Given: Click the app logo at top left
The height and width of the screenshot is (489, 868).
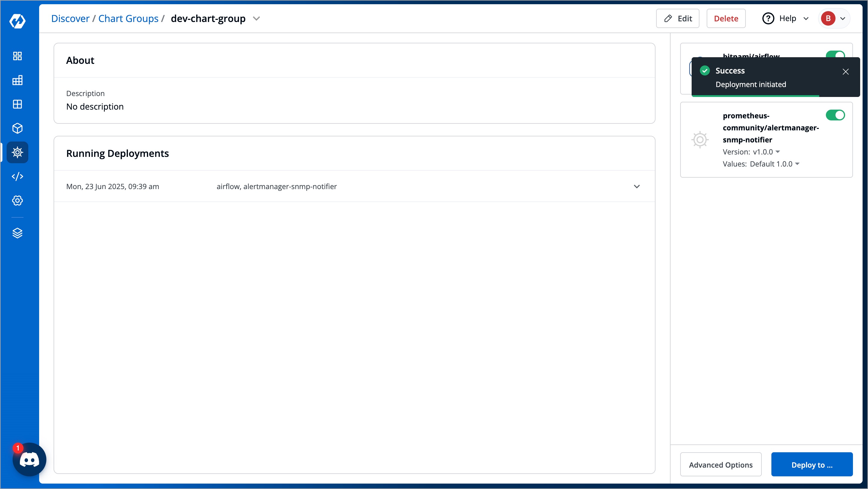Looking at the screenshot, I should coord(17,21).
